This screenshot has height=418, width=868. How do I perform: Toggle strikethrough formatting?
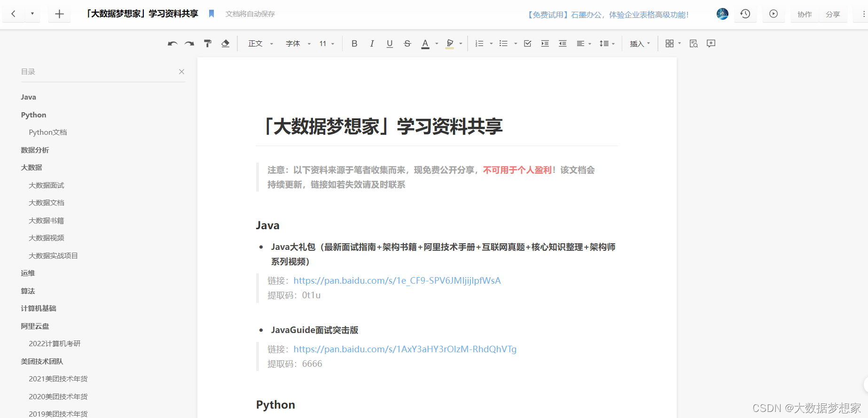click(x=407, y=44)
